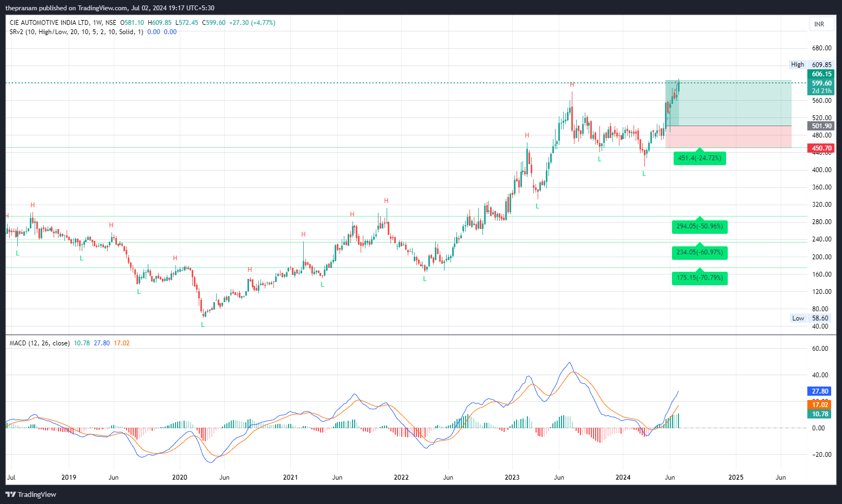Select the 501.90 entry price label
Screen dimensions: 842x504
[821, 126]
